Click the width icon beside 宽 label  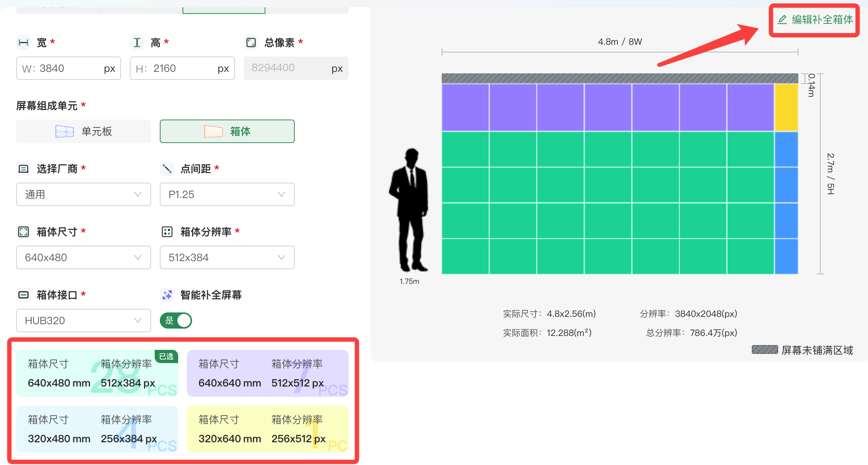pyautogui.click(x=23, y=43)
